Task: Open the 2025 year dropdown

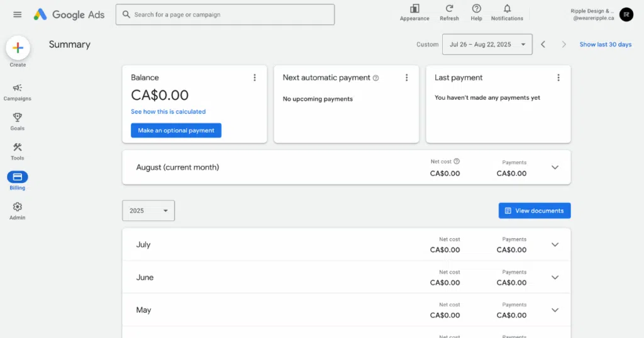Action: 148,210
